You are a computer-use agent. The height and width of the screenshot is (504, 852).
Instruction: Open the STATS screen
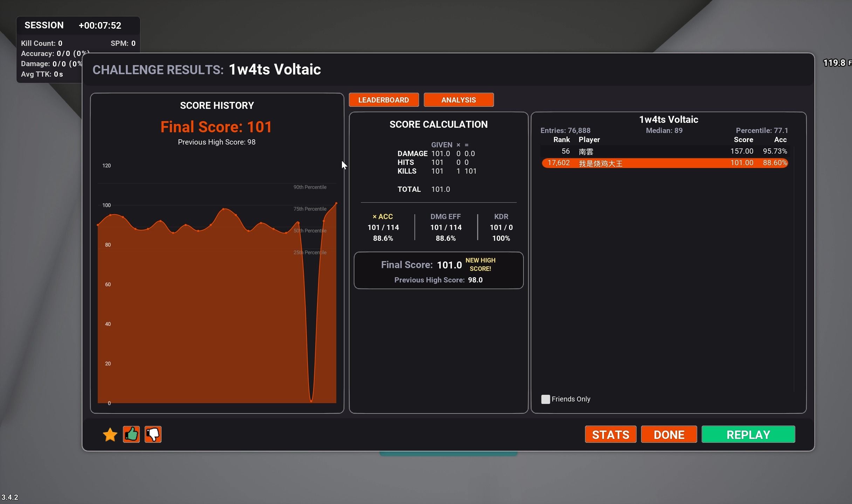(x=611, y=434)
